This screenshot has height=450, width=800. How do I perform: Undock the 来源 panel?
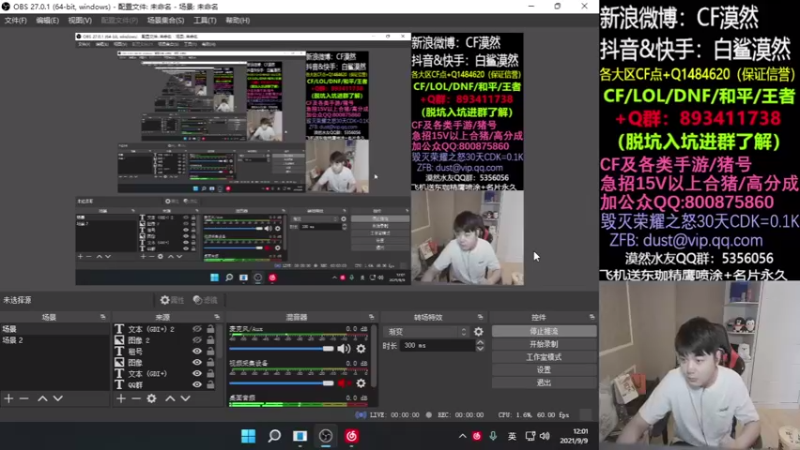(x=217, y=317)
